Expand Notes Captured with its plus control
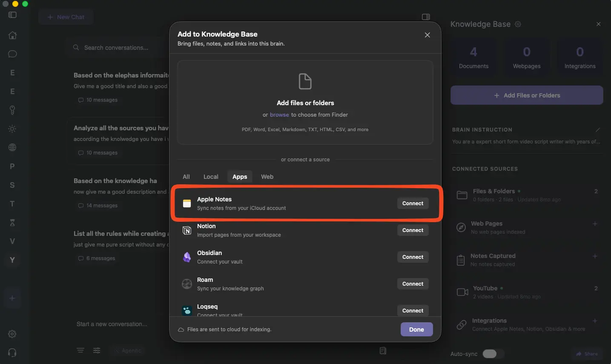This screenshot has width=611, height=364. (595, 256)
